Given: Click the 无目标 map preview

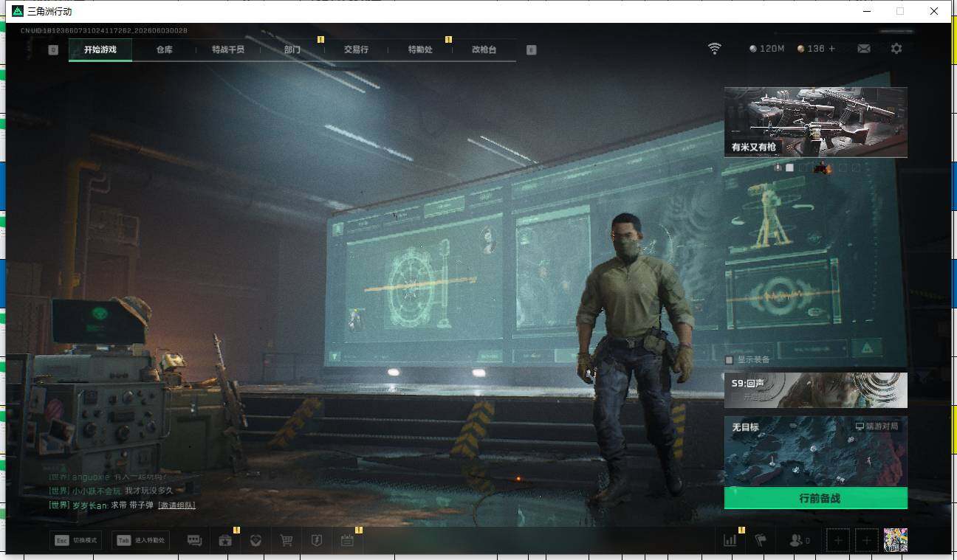Looking at the screenshot, I should point(816,452).
